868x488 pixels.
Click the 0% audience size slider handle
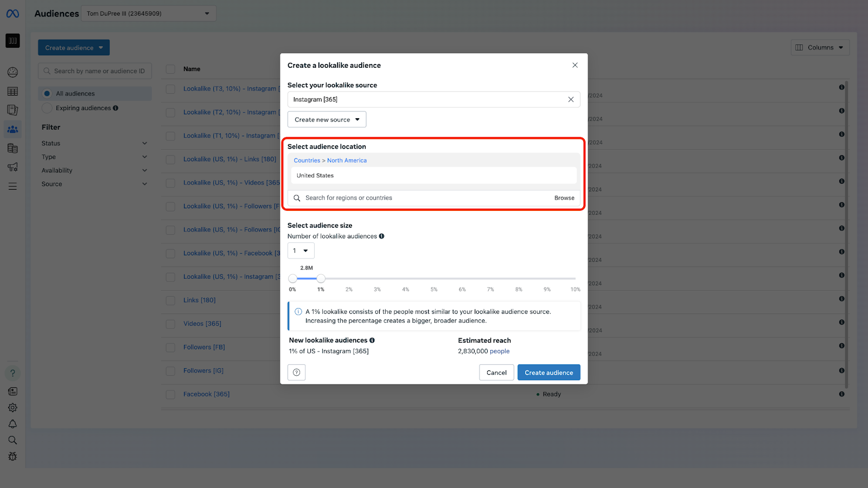(x=292, y=278)
